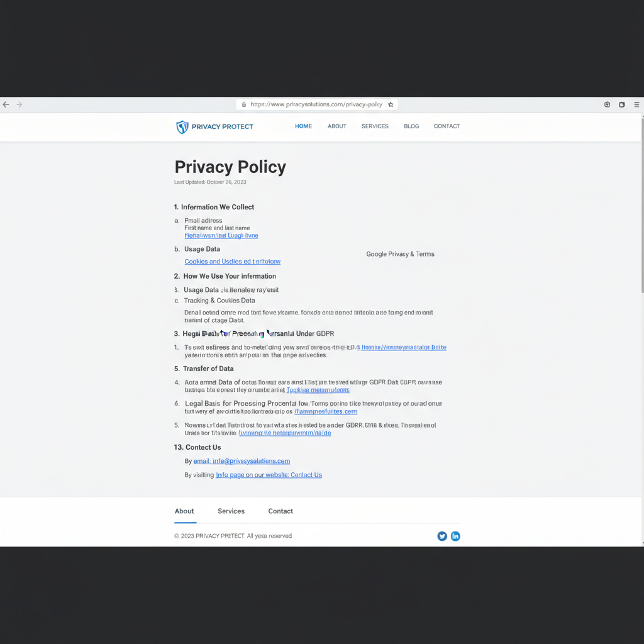Switch to the Services footer tab
This screenshot has width=644, height=644.
(x=231, y=511)
